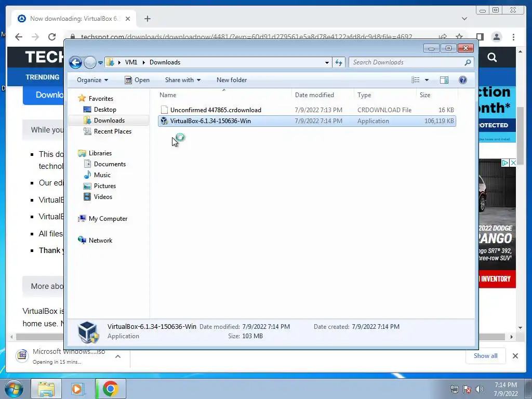Select VM1 in the address breadcrumb
Viewport: 532px width, 399px height.
(x=131, y=62)
